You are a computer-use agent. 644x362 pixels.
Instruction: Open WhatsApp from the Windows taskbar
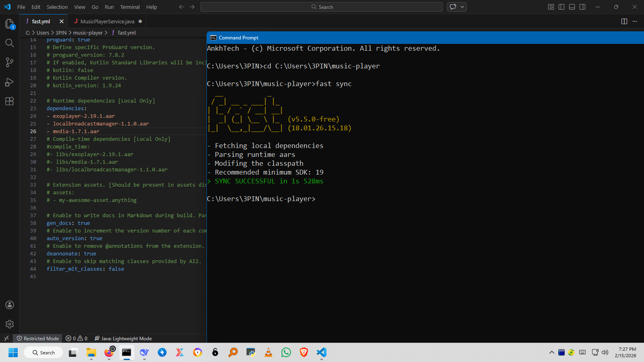pos(286,353)
